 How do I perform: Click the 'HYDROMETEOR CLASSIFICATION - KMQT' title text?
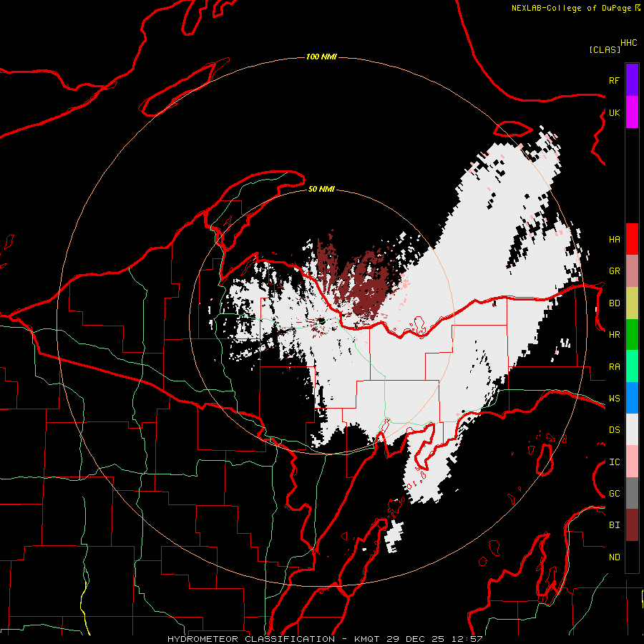pos(273,639)
